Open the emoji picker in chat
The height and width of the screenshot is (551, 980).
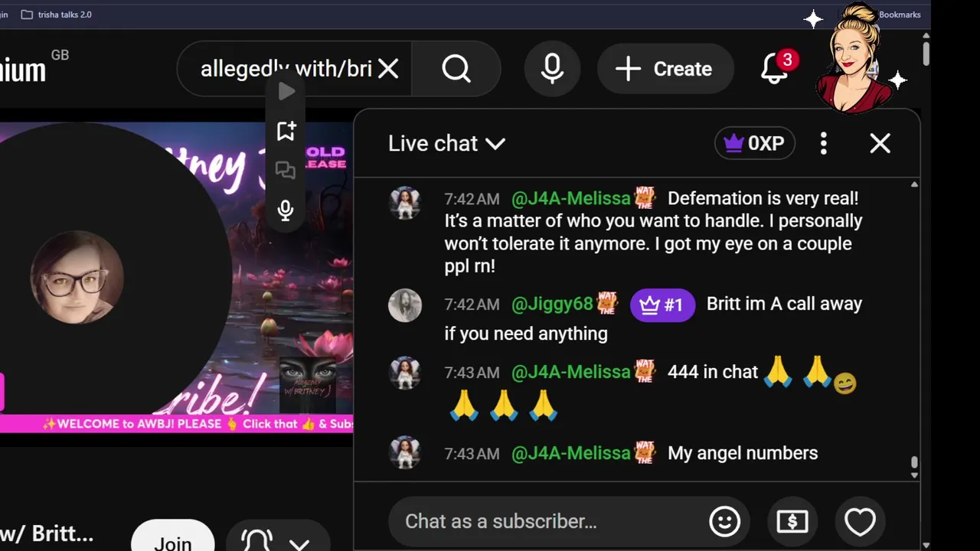click(x=724, y=522)
